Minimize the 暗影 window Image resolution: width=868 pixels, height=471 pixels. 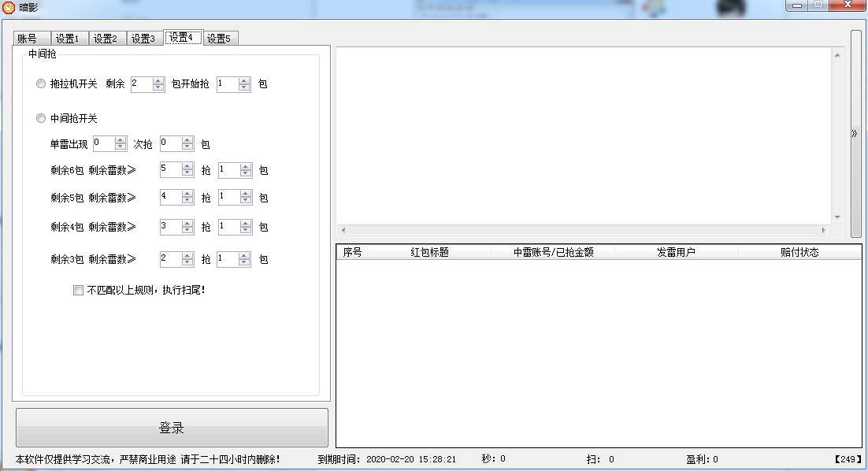tap(797, 6)
